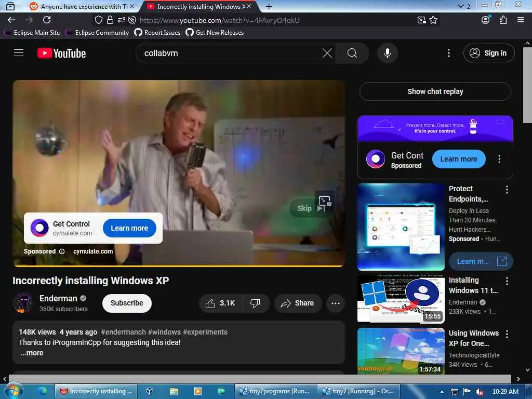Open more actions ellipsis under video
Viewport: 532px width, 399px height.
click(x=336, y=303)
